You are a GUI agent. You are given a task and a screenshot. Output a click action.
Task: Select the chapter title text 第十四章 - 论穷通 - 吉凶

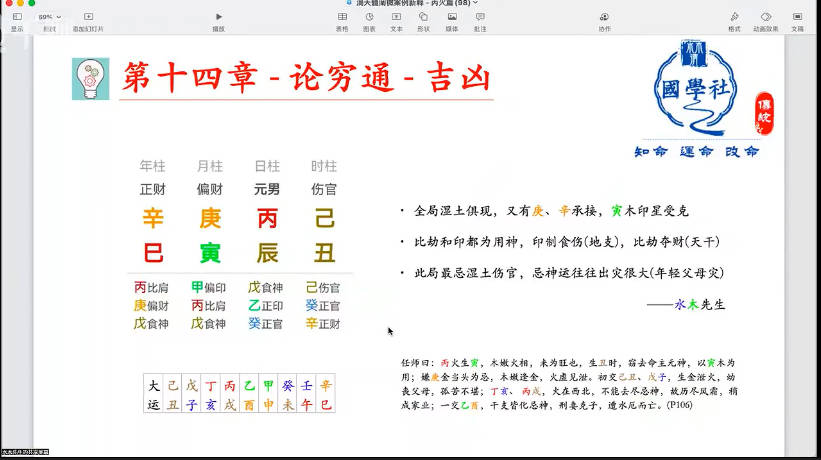(x=307, y=78)
